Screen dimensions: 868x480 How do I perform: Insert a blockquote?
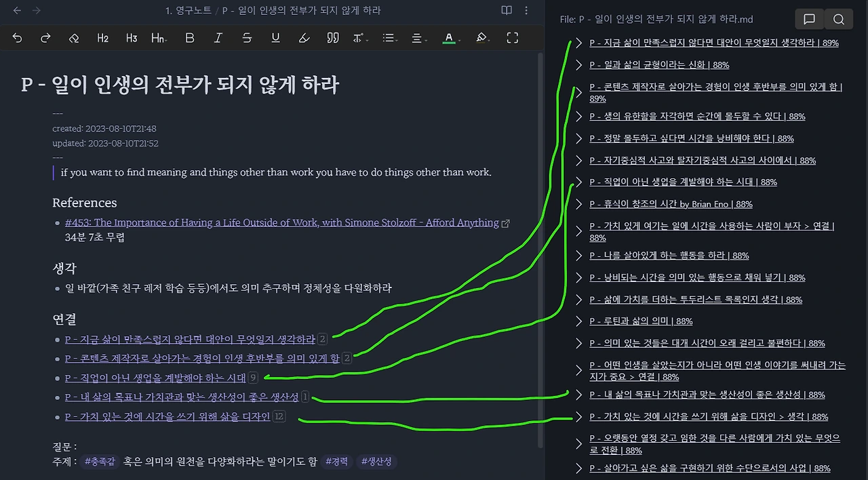333,38
